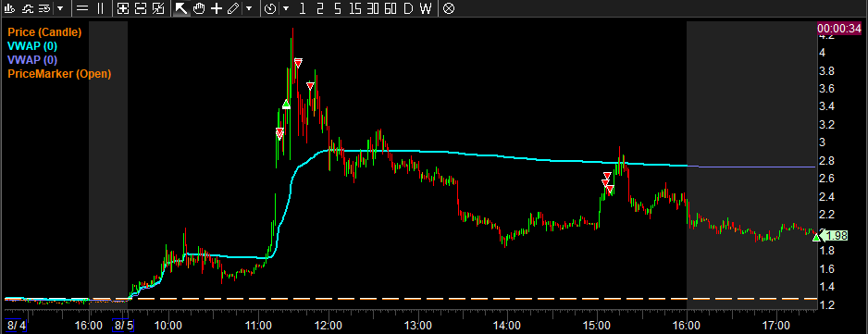Click the zoom out minus box icon

[x=141, y=8]
